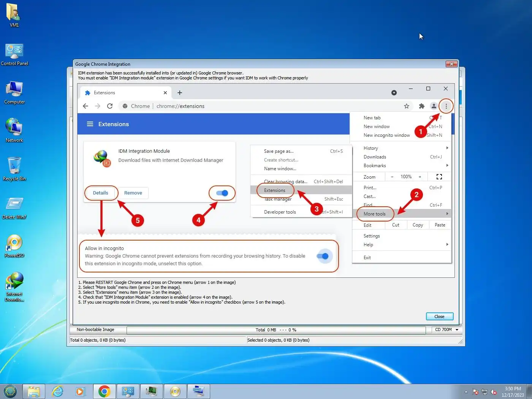Viewport: 532px width, 399px height.
Task: Switch to Google Chrome on the taskbar
Action: [104, 391]
